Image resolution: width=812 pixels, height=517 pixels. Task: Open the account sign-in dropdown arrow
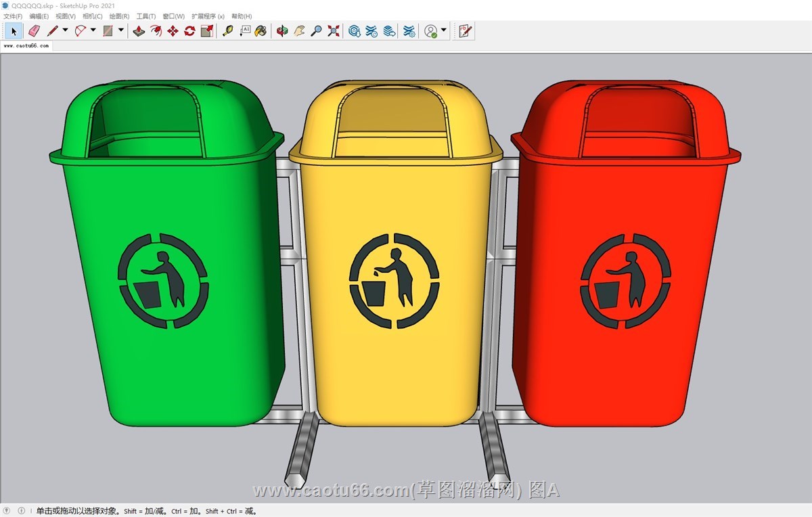444,30
